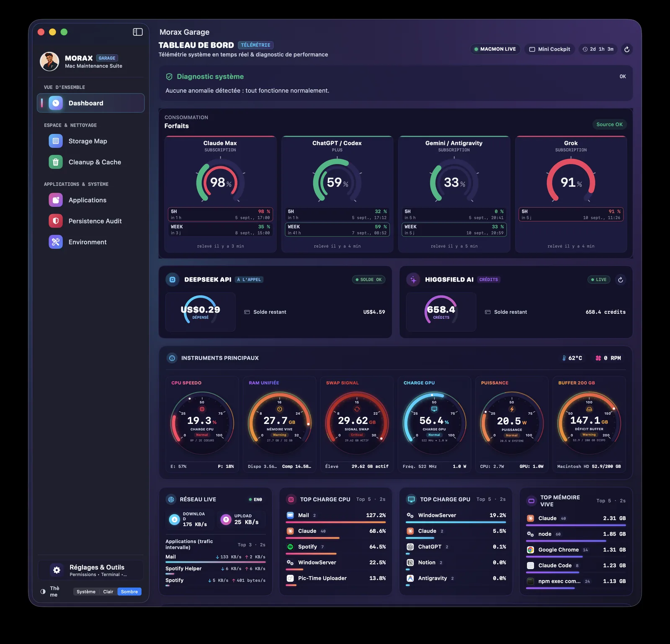Toggle the sidebar panel icon
The height and width of the screenshot is (644, 670).
(x=138, y=32)
